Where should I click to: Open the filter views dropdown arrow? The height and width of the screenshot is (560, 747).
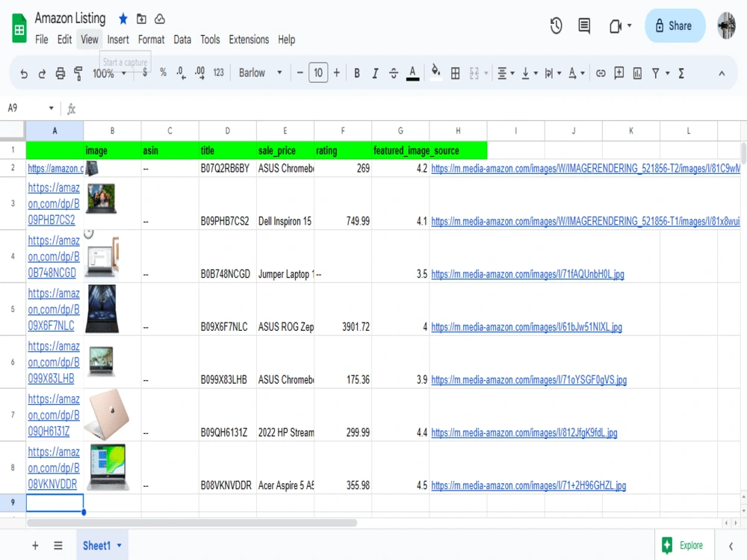(667, 73)
